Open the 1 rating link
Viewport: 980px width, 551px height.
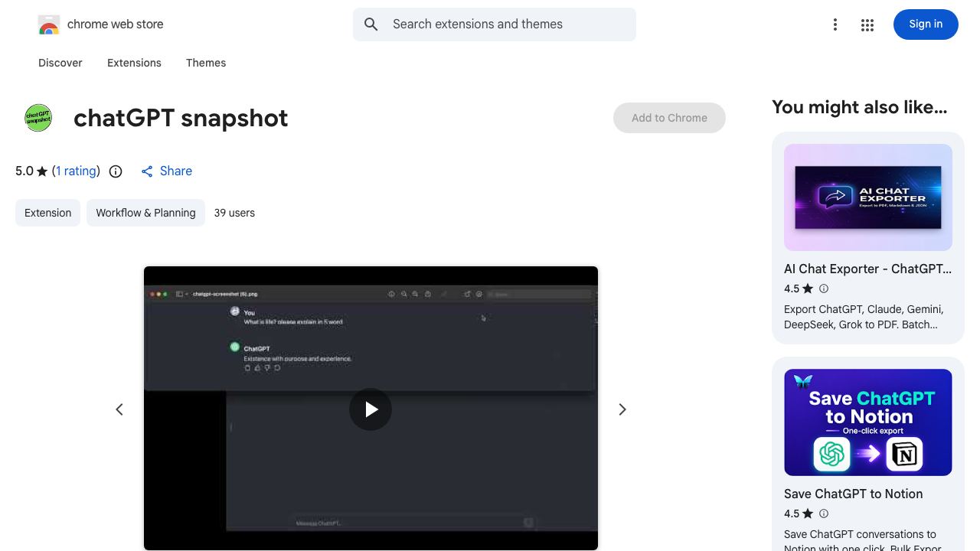(x=76, y=171)
